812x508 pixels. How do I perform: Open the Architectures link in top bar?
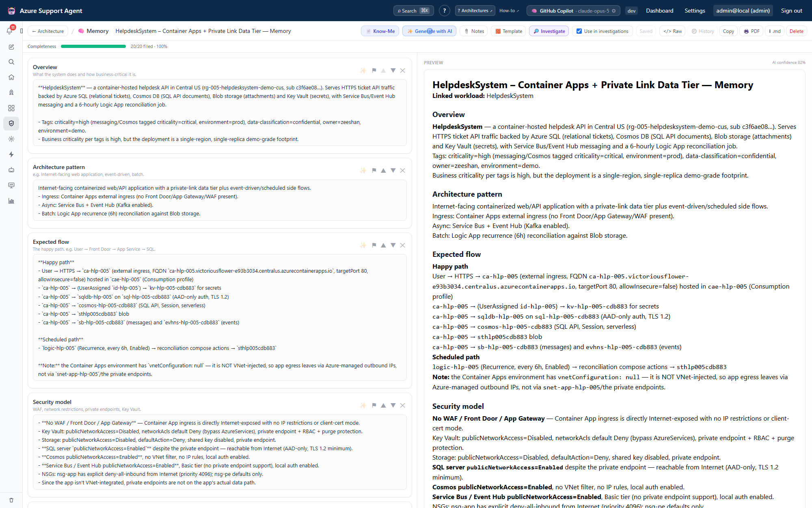[475, 11]
